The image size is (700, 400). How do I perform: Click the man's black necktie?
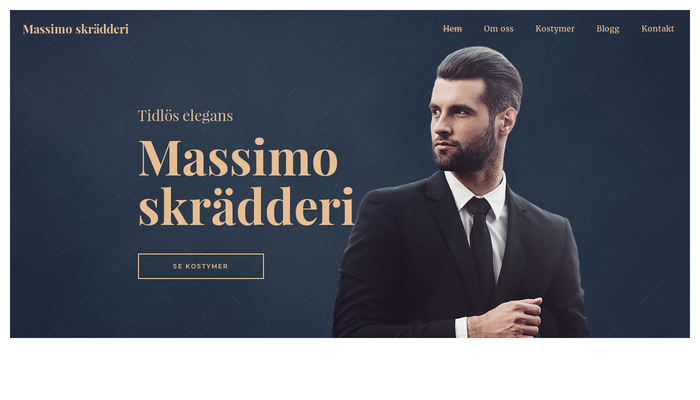click(481, 246)
